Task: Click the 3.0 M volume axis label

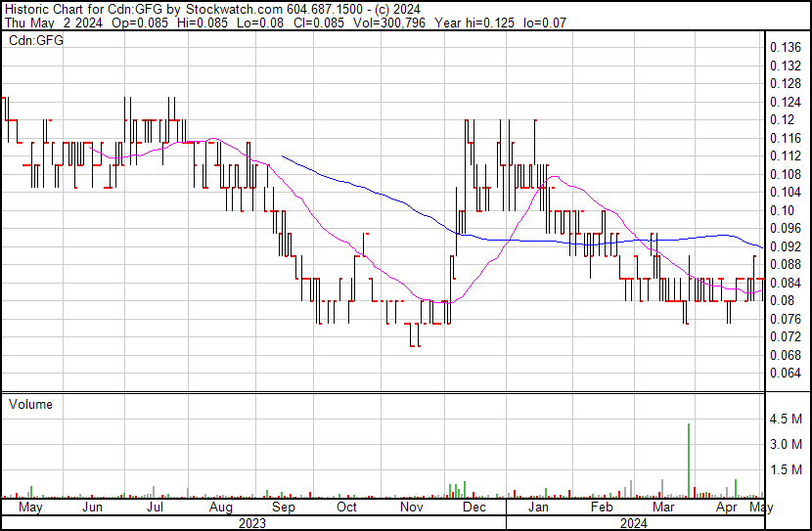Action: (786, 445)
